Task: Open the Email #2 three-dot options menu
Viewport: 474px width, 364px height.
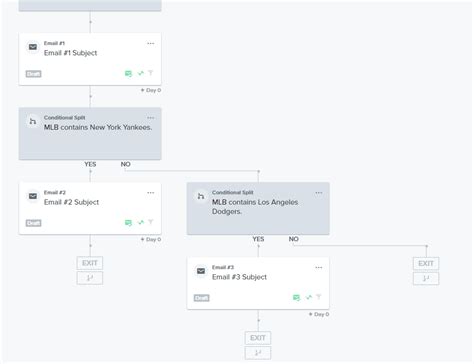Action: click(151, 193)
